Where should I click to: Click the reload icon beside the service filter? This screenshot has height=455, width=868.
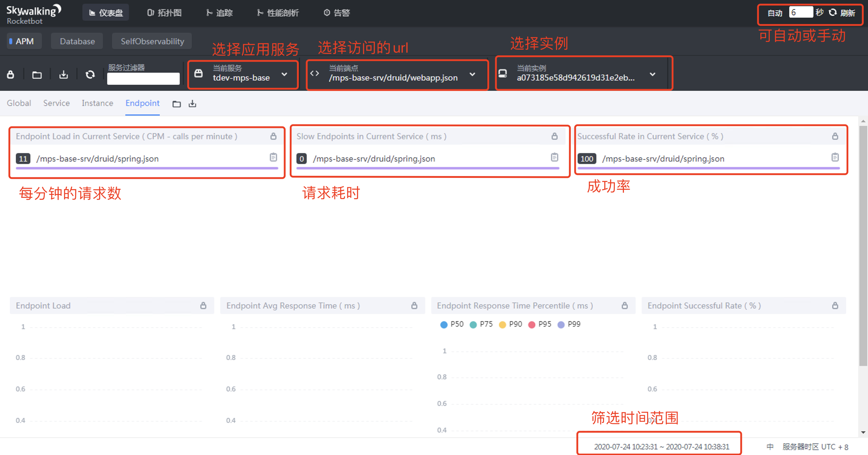90,74
